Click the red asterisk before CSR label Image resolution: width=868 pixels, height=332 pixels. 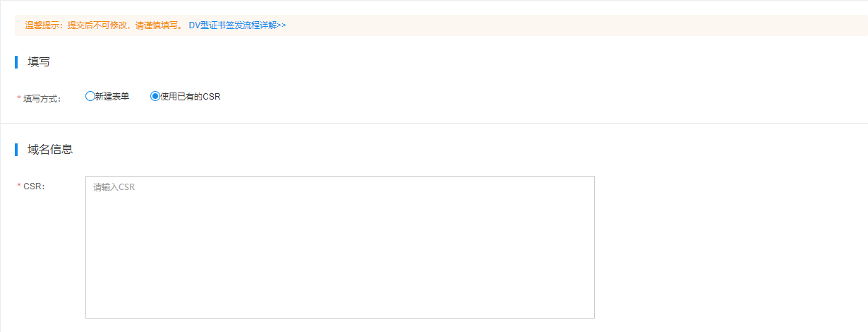19,186
